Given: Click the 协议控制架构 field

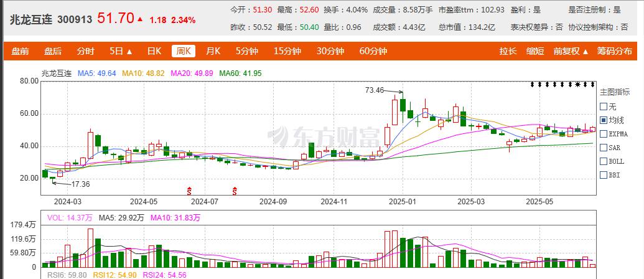Looking at the screenshot, I should coord(599,27).
